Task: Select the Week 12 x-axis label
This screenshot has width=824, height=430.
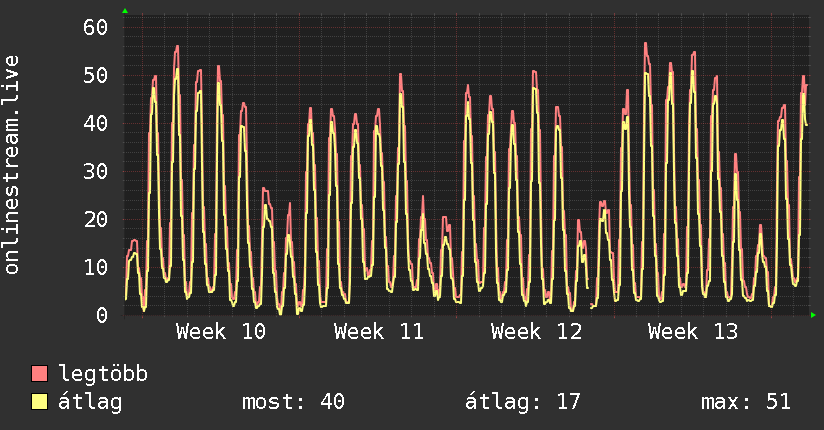Action: [536, 331]
